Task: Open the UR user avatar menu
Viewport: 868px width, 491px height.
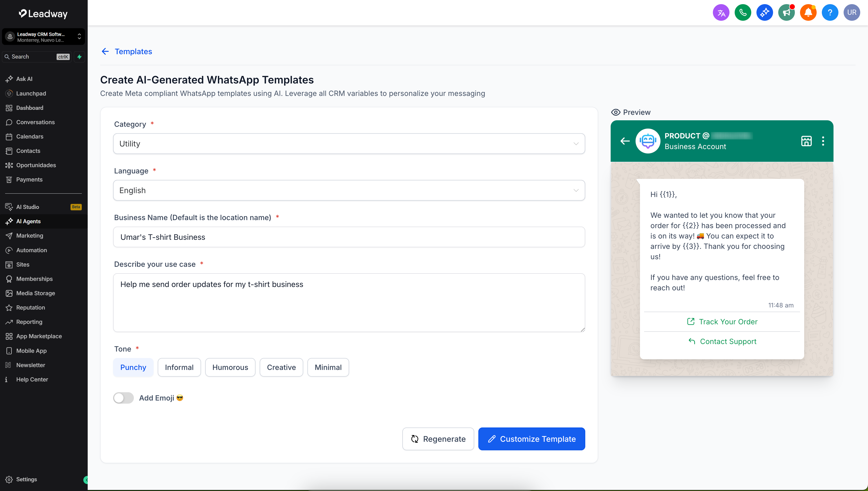Action: (851, 13)
